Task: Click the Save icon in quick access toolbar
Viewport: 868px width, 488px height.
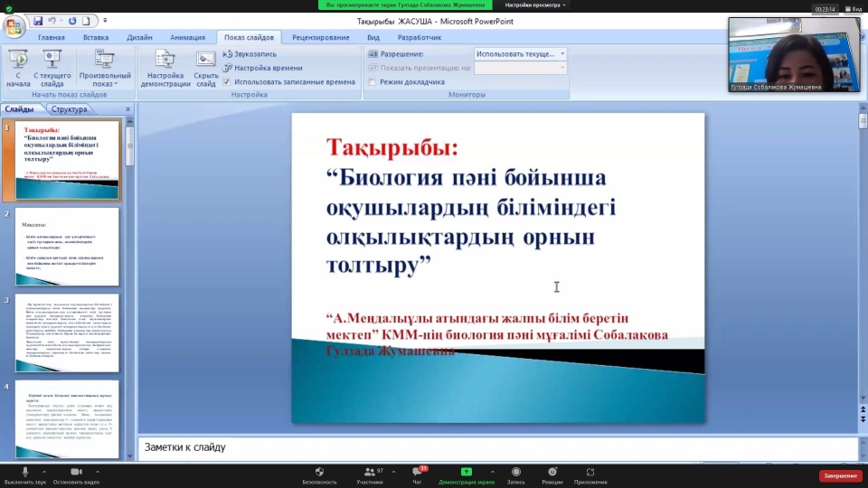Action: click(38, 21)
